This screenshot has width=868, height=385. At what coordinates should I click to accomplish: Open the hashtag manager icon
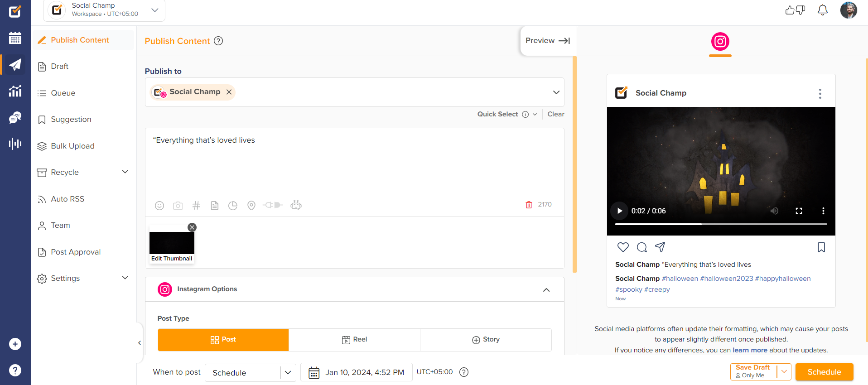(x=196, y=206)
